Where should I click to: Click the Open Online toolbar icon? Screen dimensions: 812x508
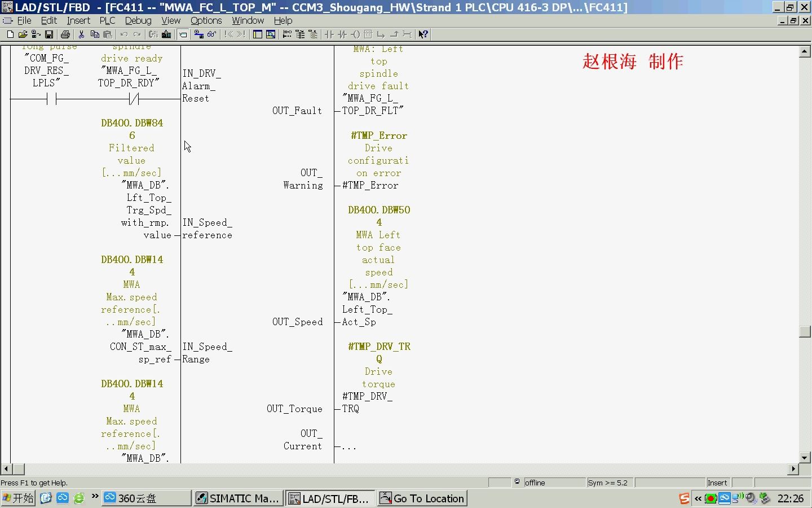coord(36,34)
